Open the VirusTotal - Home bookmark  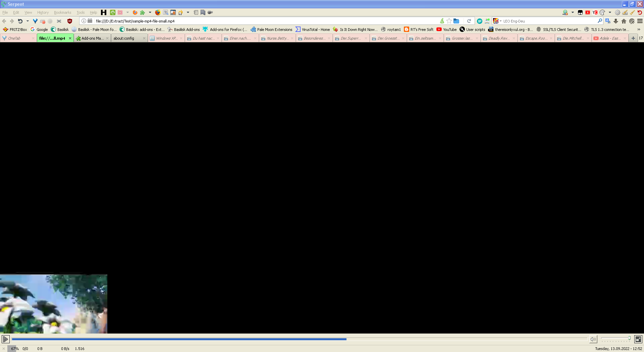point(313,30)
